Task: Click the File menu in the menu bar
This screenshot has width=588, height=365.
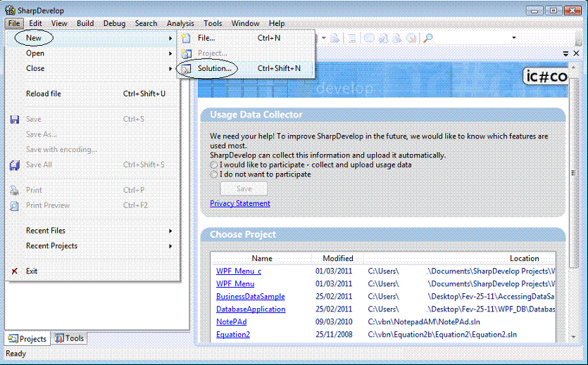Action: [x=14, y=23]
